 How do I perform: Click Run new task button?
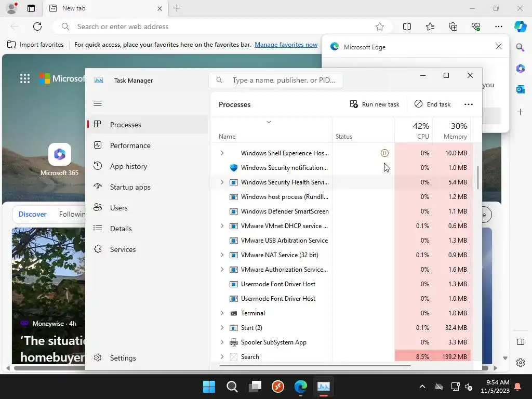tap(374, 104)
